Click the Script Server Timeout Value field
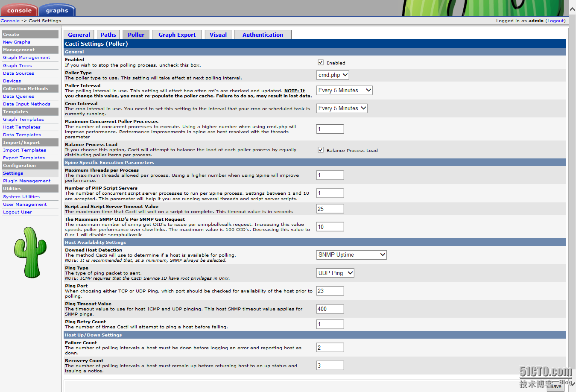The width and height of the screenshot is (576, 392). coord(330,209)
